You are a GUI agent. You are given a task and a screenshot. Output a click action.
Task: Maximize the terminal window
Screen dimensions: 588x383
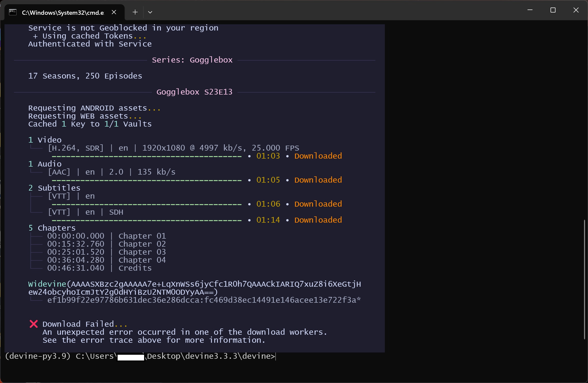tap(553, 10)
